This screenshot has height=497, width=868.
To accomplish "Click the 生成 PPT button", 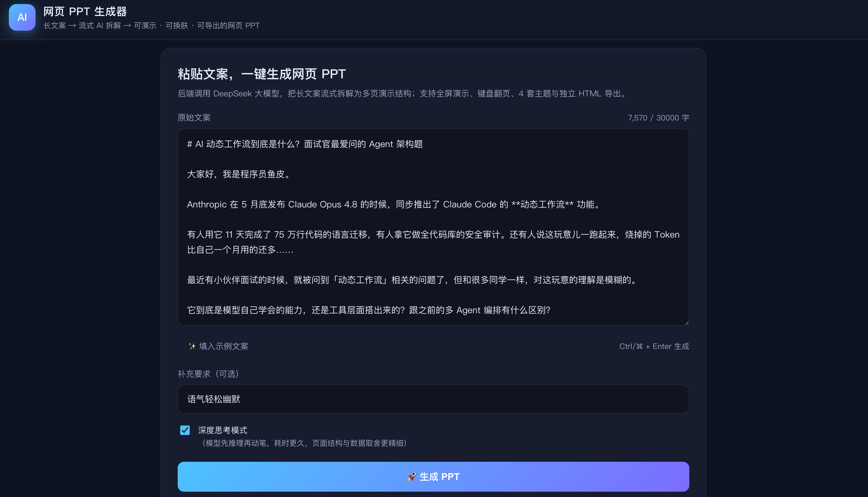I will coord(433,476).
